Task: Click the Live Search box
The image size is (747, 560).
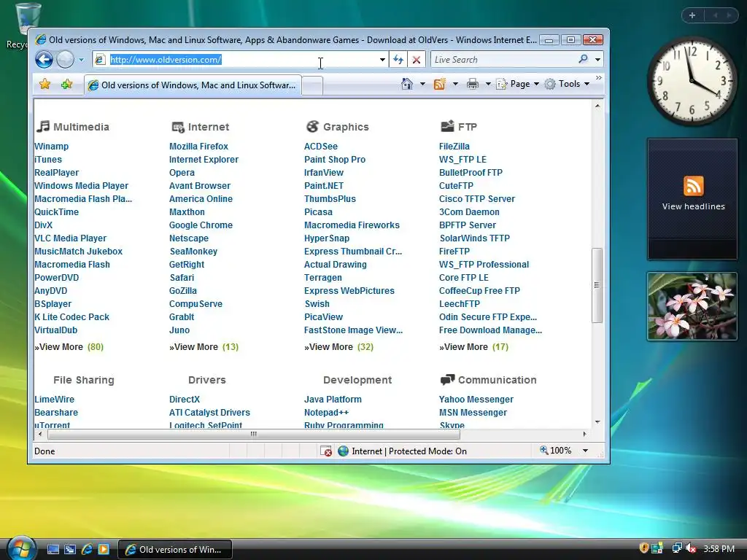Action: click(503, 60)
